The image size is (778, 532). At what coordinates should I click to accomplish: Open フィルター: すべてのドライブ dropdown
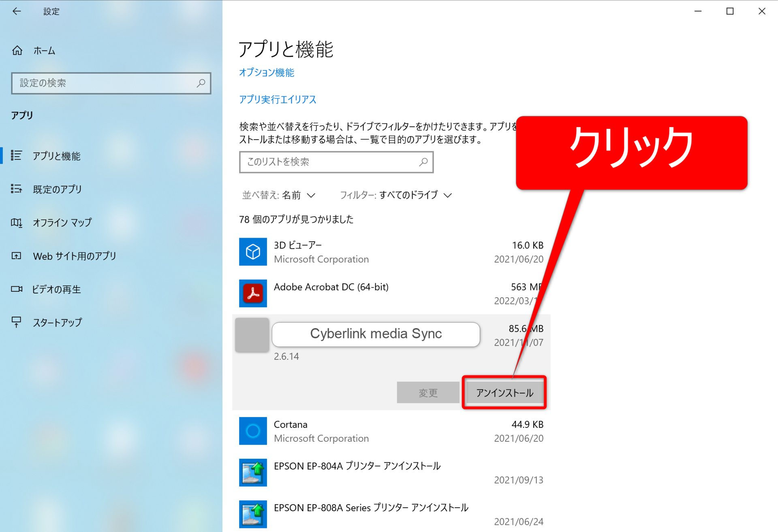[395, 195]
